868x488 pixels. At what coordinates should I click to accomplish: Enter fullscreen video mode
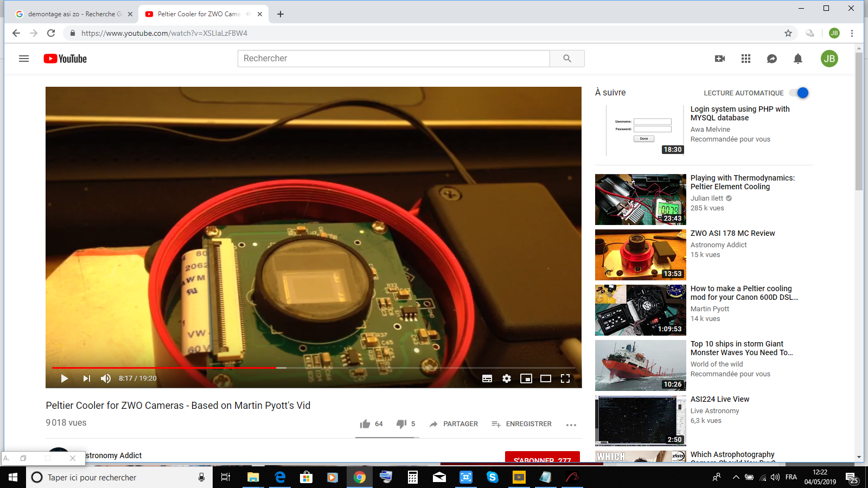click(x=565, y=378)
